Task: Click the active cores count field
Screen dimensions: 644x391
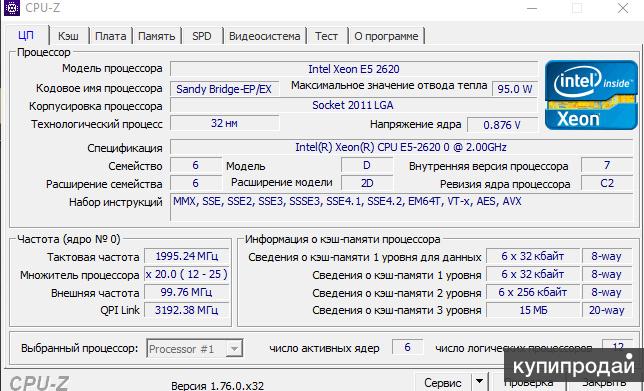Action: [407, 347]
